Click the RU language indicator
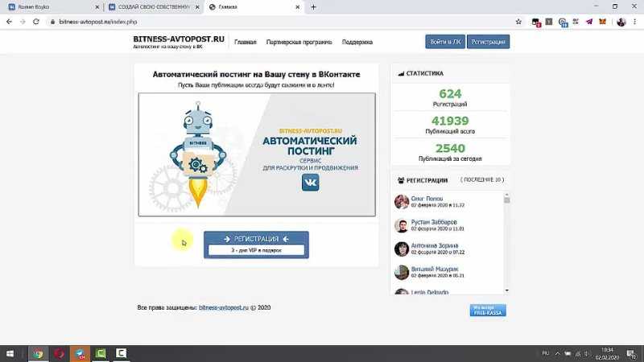The image size is (644, 362). point(546,353)
